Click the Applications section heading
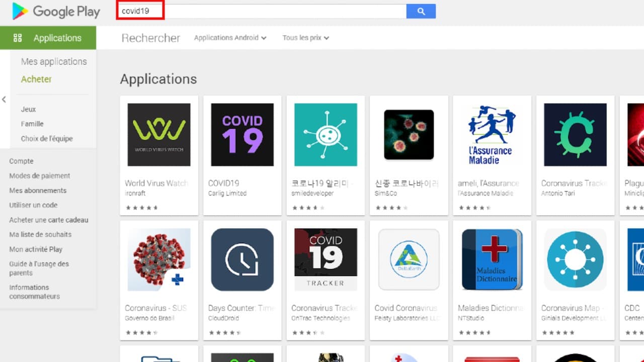Viewport: 644px width, 362px height. pyautogui.click(x=158, y=79)
